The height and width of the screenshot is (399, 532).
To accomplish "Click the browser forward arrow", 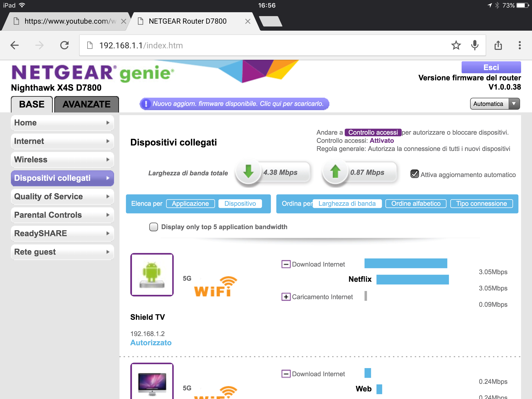I will [x=39, y=45].
